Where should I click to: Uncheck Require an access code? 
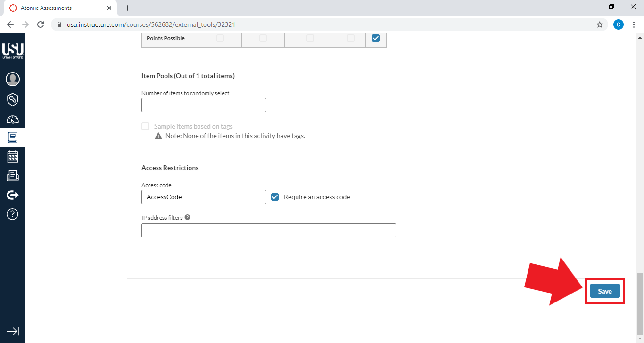(x=275, y=197)
